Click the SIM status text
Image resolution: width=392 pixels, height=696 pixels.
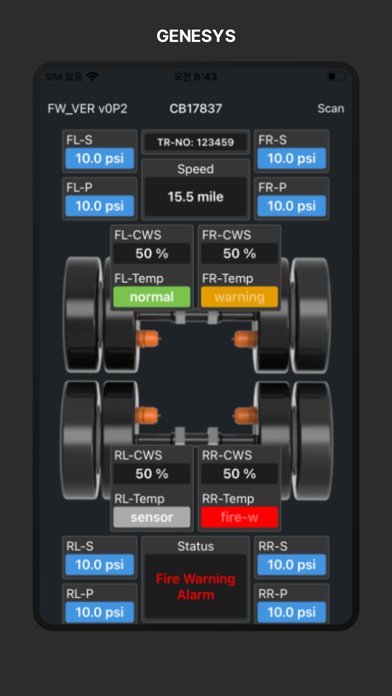(63, 76)
